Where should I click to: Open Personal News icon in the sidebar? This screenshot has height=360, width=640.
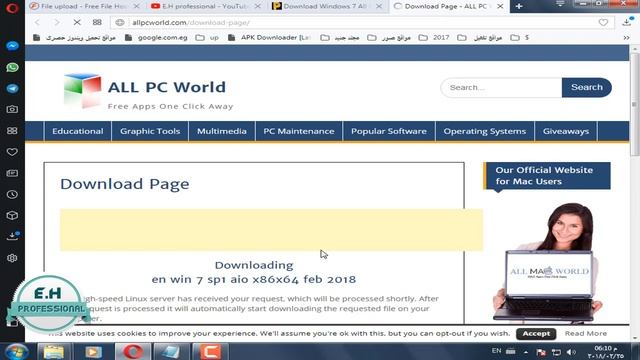(12, 173)
